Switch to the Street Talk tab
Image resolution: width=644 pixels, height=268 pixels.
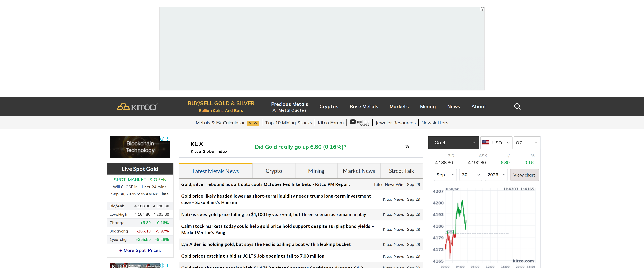point(401,171)
